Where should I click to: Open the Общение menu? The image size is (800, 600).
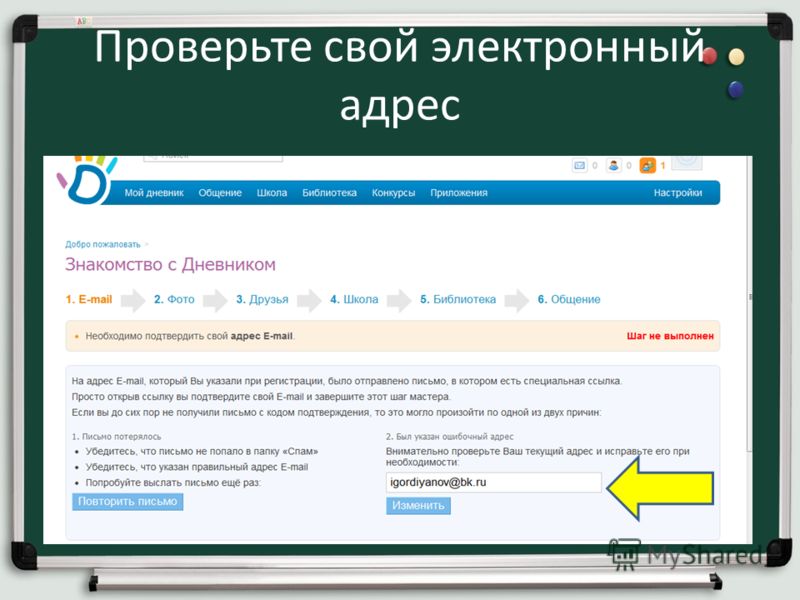tap(220, 193)
